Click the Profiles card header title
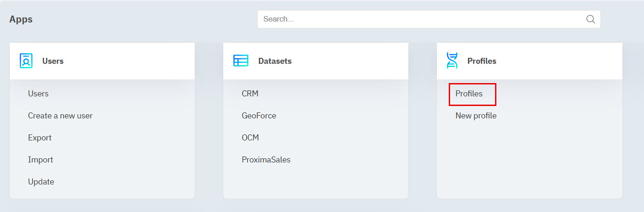This screenshot has height=212, width=644. coord(481,61)
